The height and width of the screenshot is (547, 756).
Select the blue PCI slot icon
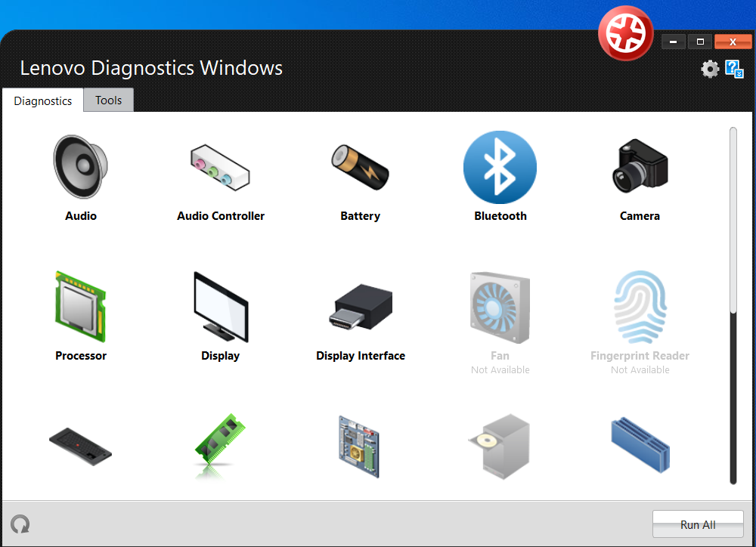tap(640, 445)
